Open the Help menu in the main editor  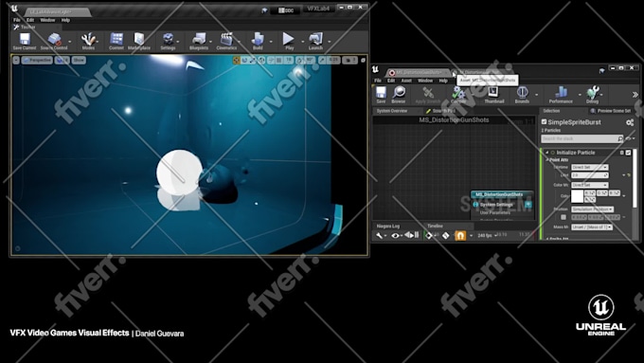pyautogui.click(x=65, y=20)
